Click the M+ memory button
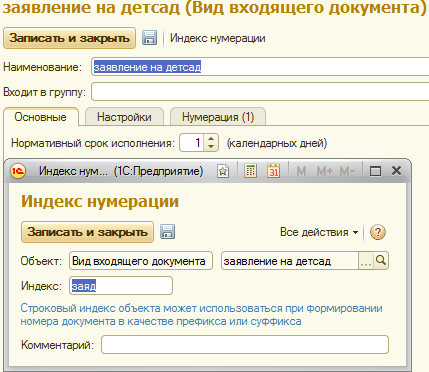Screen dimensions: 429x372 point(325,171)
